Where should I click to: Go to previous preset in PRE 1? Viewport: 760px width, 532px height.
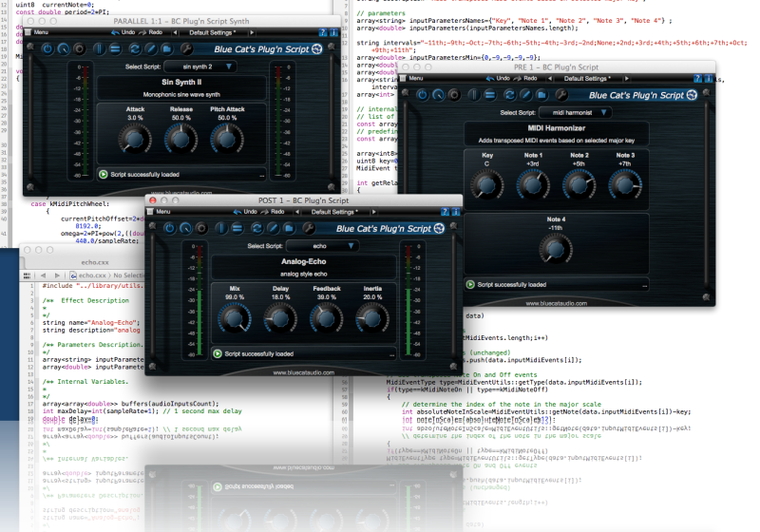click(x=550, y=78)
